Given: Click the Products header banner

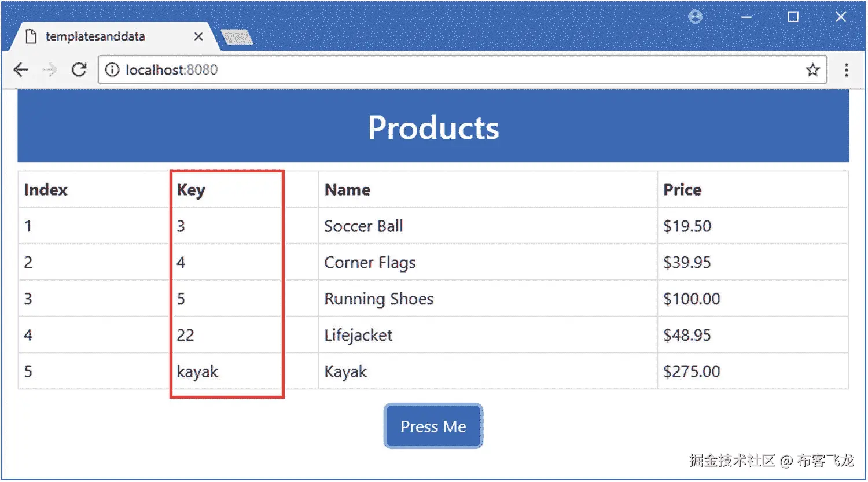Looking at the screenshot, I should click(433, 127).
